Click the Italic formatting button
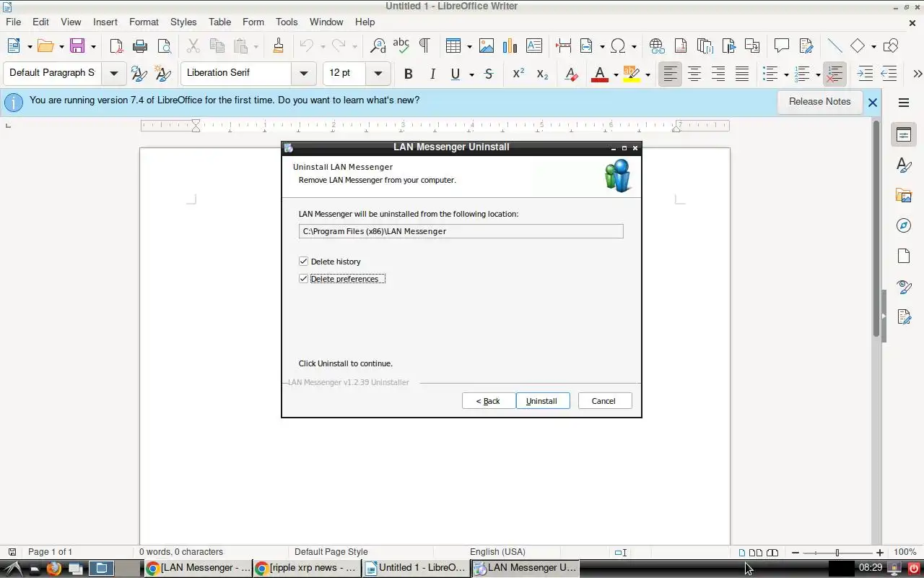924x578 pixels. tap(432, 74)
